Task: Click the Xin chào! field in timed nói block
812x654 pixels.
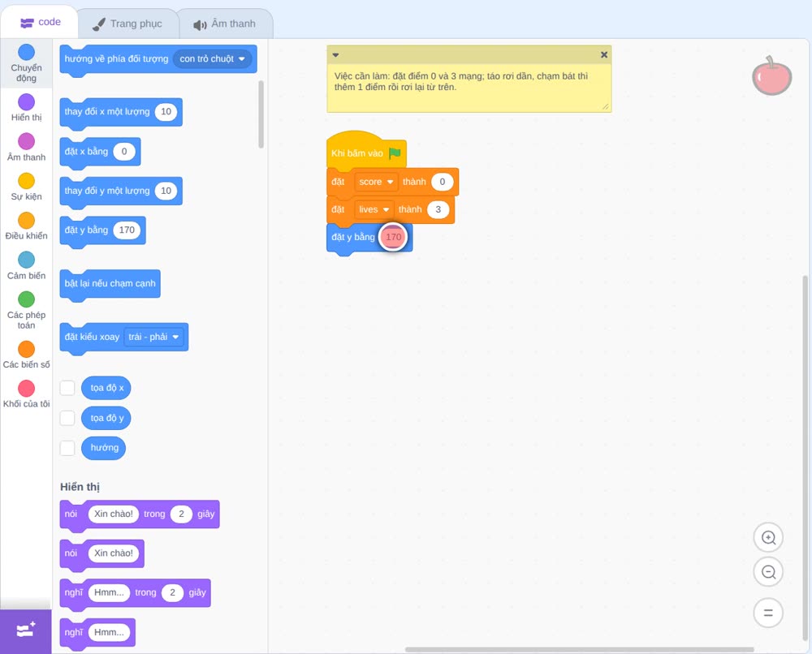Action: 114,514
